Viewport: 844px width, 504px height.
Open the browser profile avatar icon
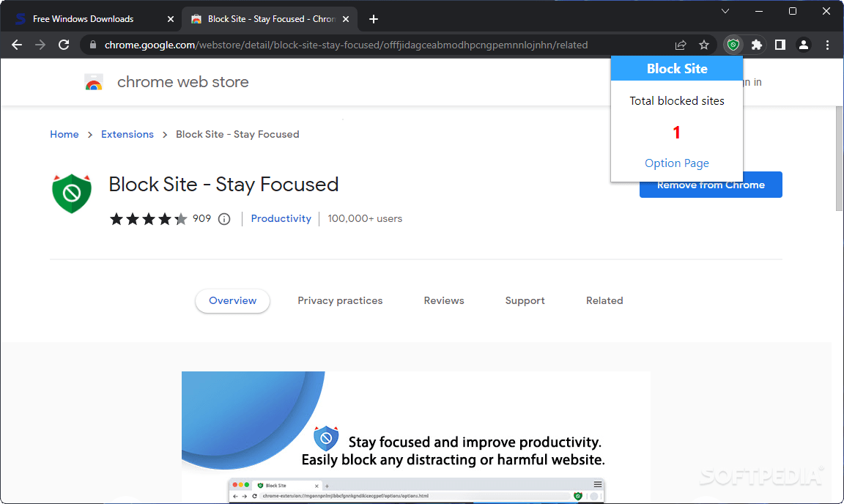[804, 45]
